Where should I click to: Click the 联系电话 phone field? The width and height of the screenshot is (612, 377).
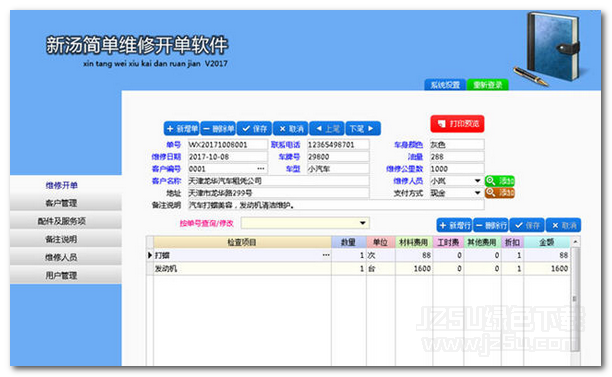tap(338, 144)
